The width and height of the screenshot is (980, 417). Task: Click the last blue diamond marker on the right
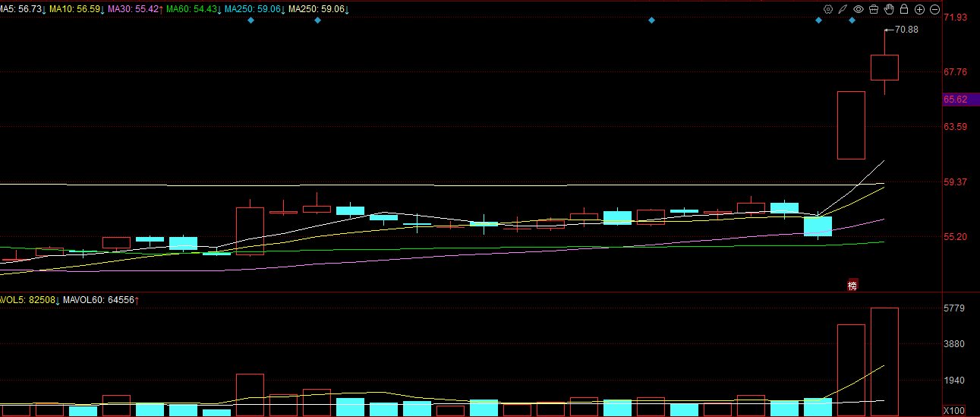pos(852,20)
